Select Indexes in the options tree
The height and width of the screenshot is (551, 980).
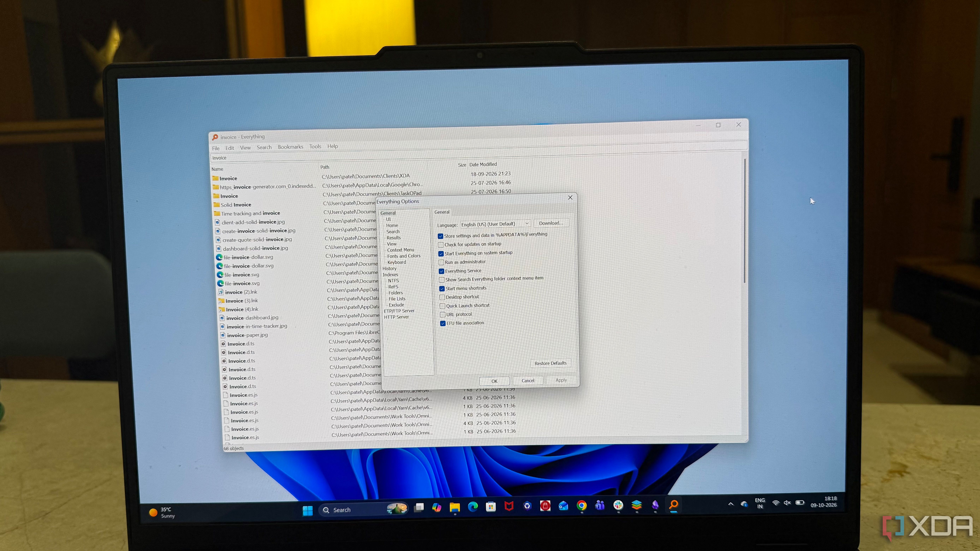click(390, 275)
